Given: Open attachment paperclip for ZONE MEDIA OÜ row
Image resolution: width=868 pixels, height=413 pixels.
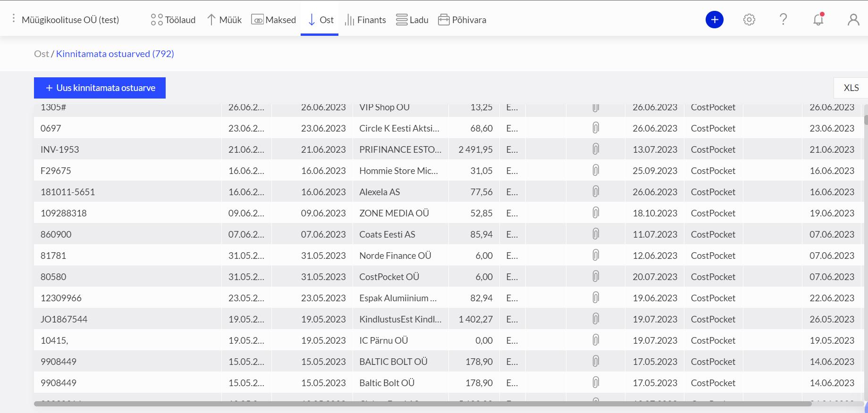Looking at the screenshot, I should tap(596, 213).
